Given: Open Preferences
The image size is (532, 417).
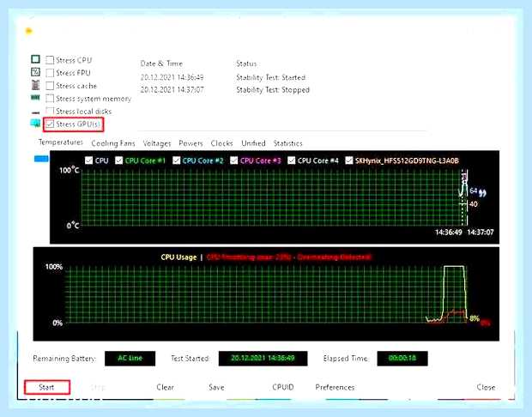Looking at the screenshot, I should click(335, 387).
